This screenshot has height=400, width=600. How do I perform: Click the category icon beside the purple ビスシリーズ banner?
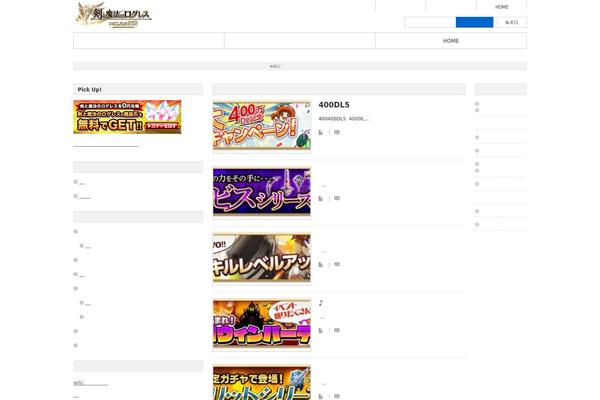coord(321,198)
